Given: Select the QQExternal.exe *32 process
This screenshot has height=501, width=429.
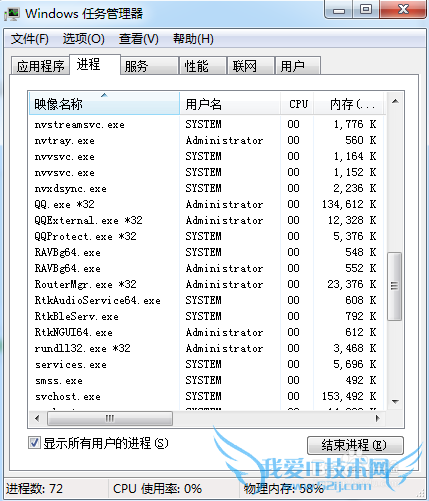Looking at the screenshot, I should [x=207, y=220].
